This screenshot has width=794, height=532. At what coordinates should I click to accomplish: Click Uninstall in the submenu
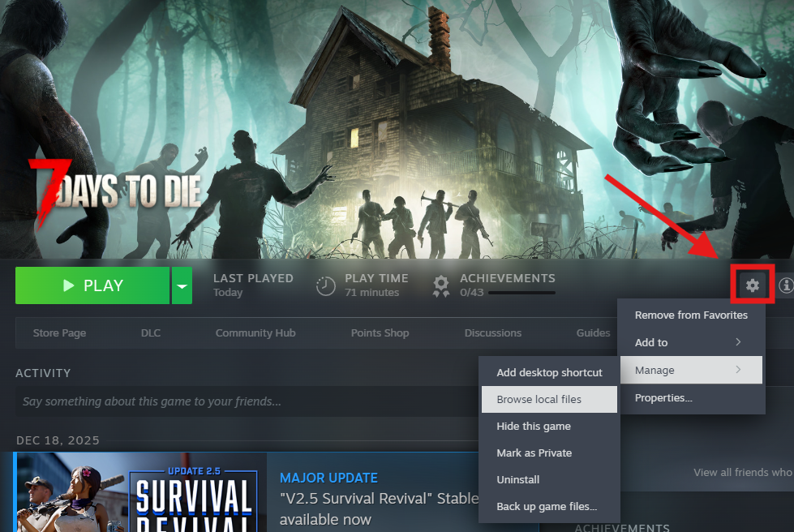(x=549, y=480)
